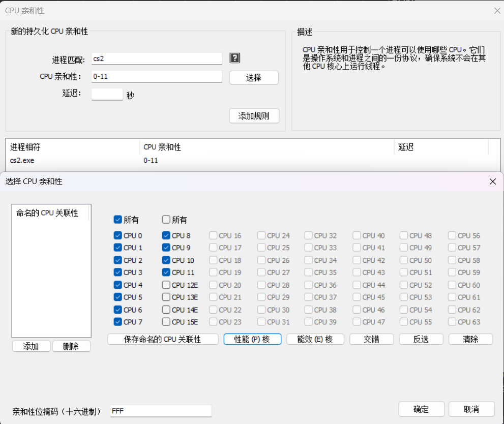The height and width of the screenshot is (424, 504).
Task: Click 删除 under named affinities list
Action: [71, 346]
